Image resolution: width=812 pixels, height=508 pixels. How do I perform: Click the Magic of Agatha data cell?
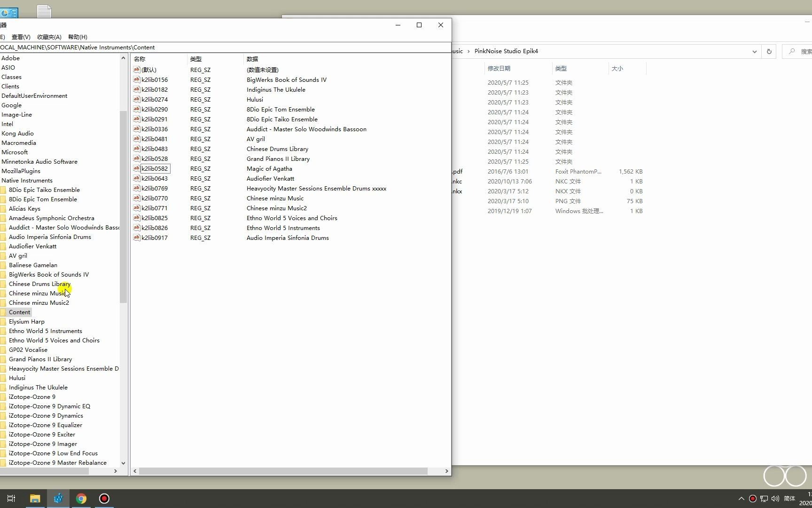coord(269,168)
